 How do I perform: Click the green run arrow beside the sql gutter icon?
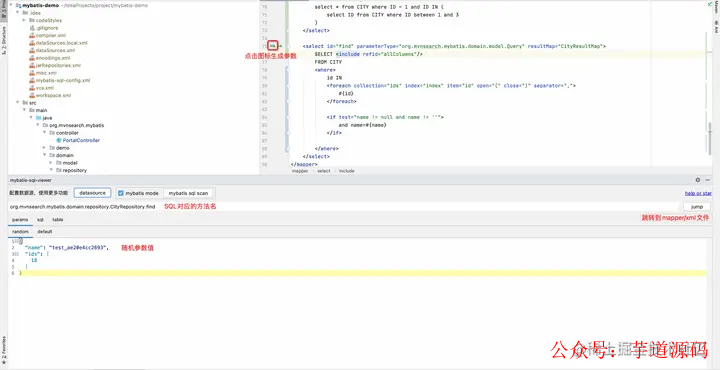tap(281, 46)
